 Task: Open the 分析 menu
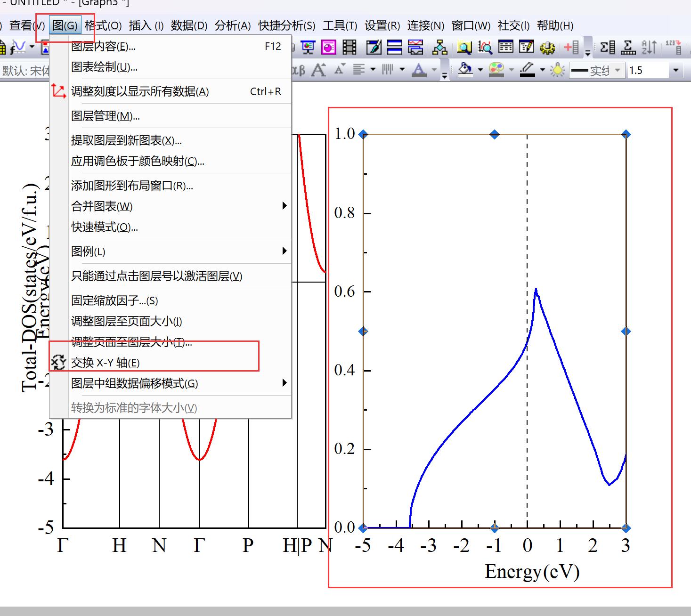233,25
